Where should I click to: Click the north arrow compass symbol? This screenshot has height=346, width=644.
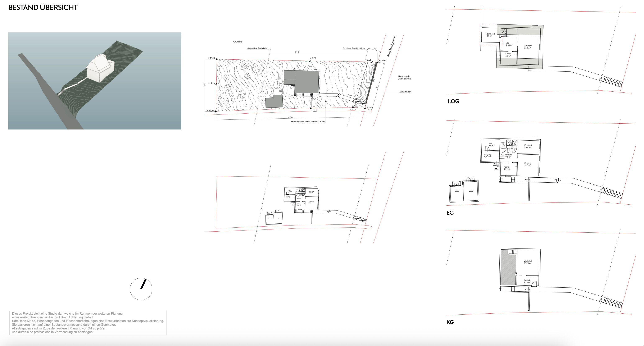pos(141,289)
